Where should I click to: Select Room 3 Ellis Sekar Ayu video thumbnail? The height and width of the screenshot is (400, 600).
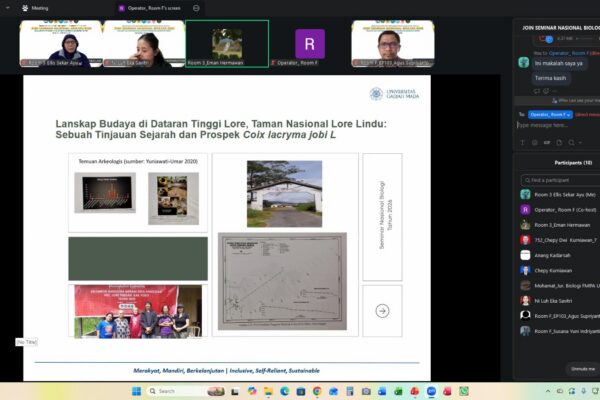61,44
